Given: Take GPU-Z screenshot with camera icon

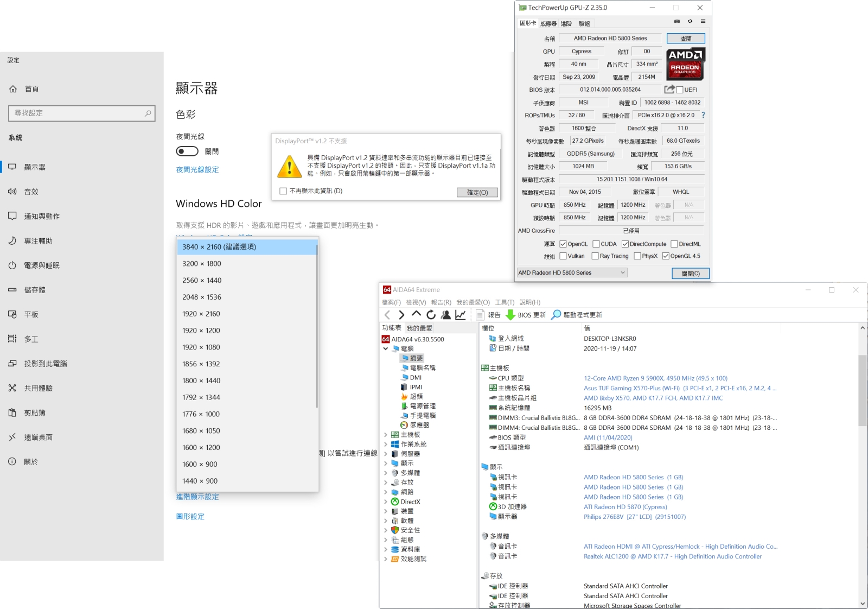Looking at the screenshot, I should 677,21.
